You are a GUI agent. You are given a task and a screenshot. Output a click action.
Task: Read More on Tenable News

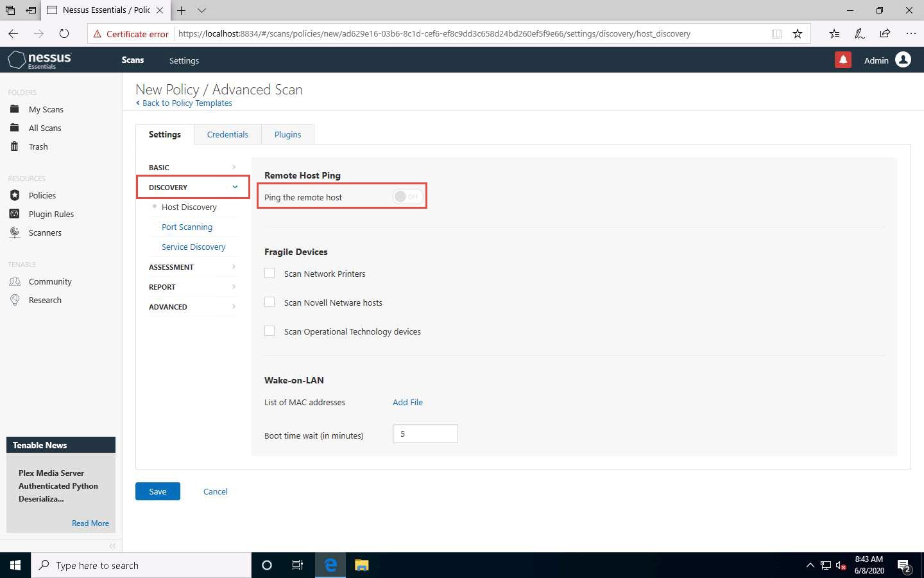90,523
